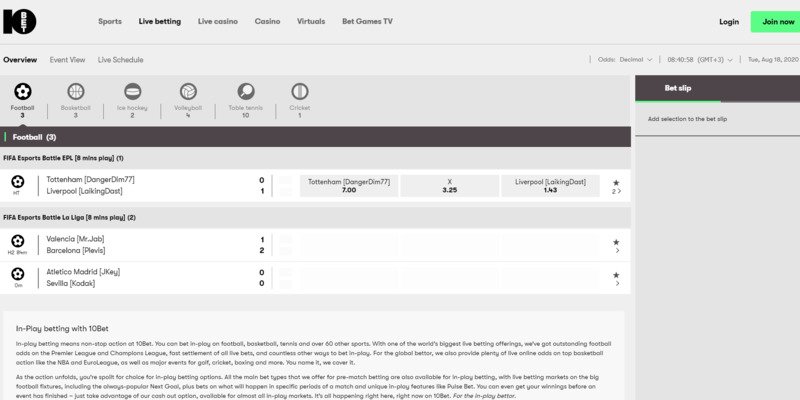Open the Live casino menu
The height and width of the screenshot is (400, 800).
[x=218, y=21]
